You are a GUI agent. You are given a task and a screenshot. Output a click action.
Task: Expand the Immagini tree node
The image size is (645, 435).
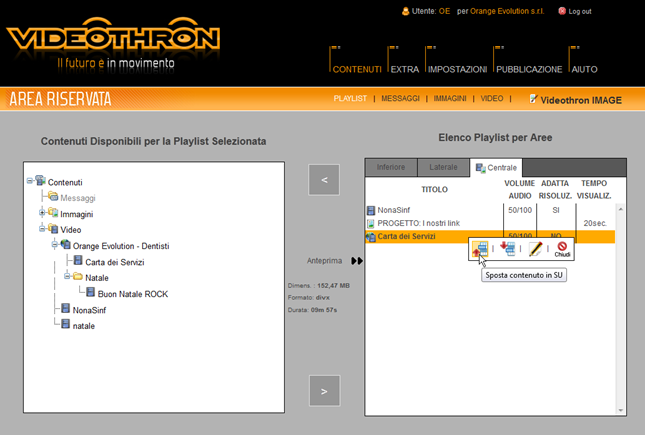pyautogui.click(x=42, y=213)
